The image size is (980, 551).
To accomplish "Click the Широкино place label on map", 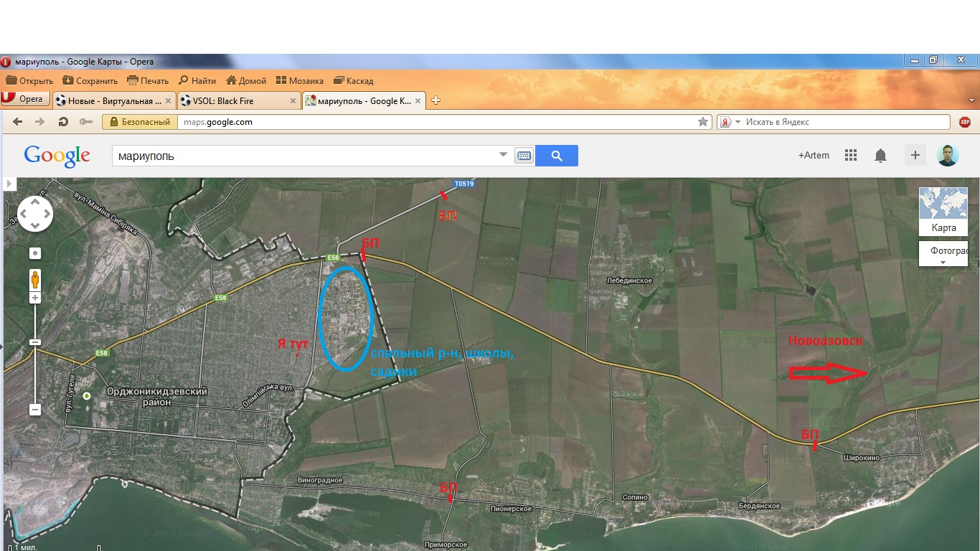I will 861,457.
